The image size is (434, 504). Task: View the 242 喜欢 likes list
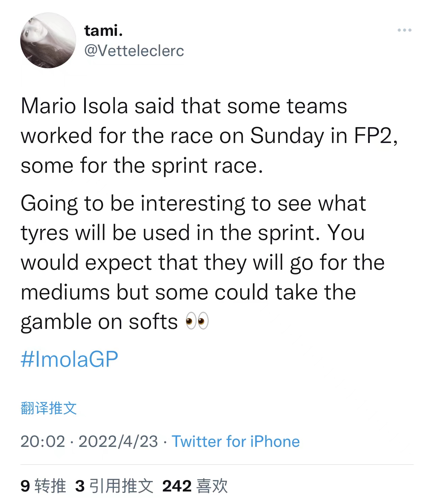[195, 486]
